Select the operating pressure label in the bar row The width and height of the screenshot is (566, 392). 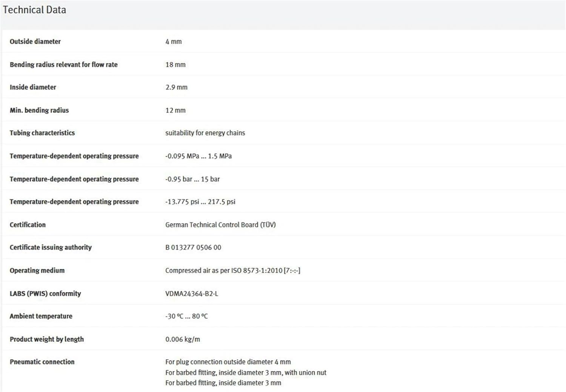[x=74, y=179]
